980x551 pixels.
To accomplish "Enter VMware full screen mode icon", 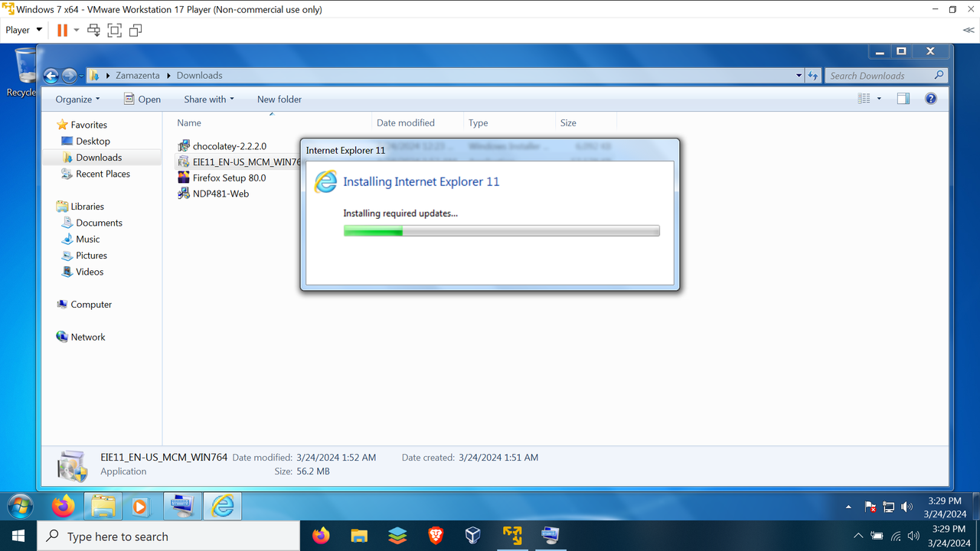I will tap(115, 31).
